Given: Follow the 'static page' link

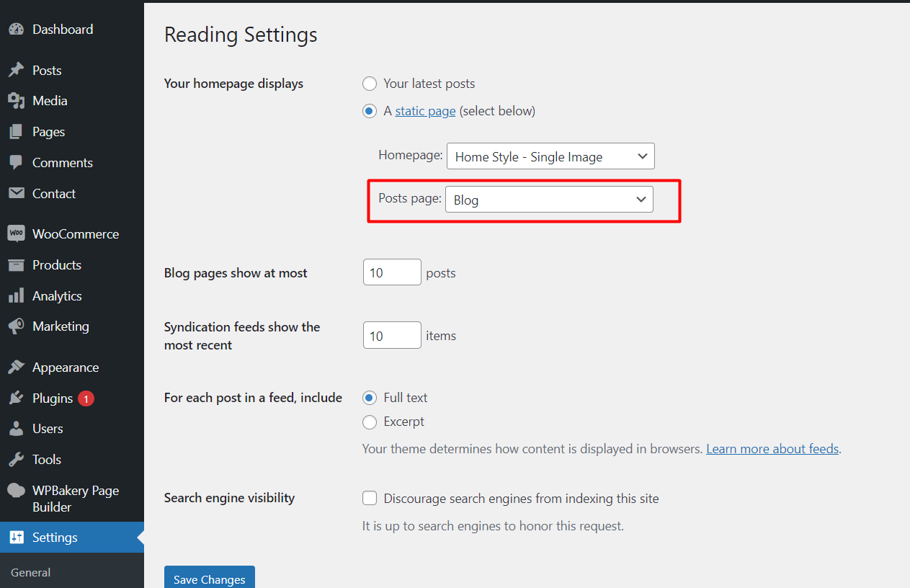Looking at the screenshot, I should pos(425,111).
